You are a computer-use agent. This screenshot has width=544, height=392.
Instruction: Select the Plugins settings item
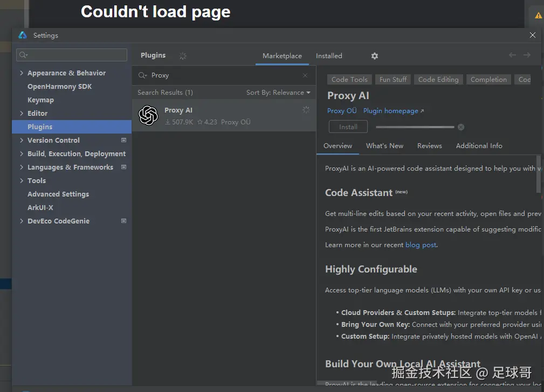click(x=72, y=127)
